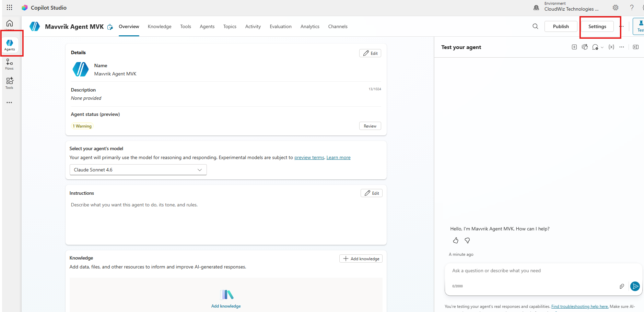Click the Publish button

click(x=561, y=26)
